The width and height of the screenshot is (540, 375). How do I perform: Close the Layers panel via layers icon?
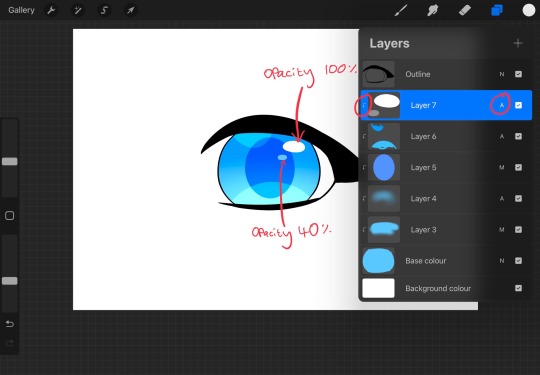[497, 10]
